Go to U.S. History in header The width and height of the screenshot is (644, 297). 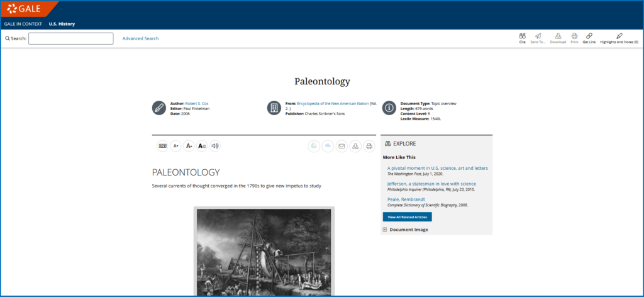[x=62, y=24]
